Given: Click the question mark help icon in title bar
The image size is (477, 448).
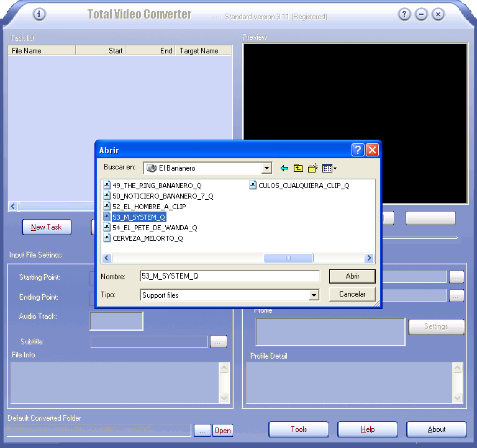Looking at the screenshot, I should click(404, 14).
